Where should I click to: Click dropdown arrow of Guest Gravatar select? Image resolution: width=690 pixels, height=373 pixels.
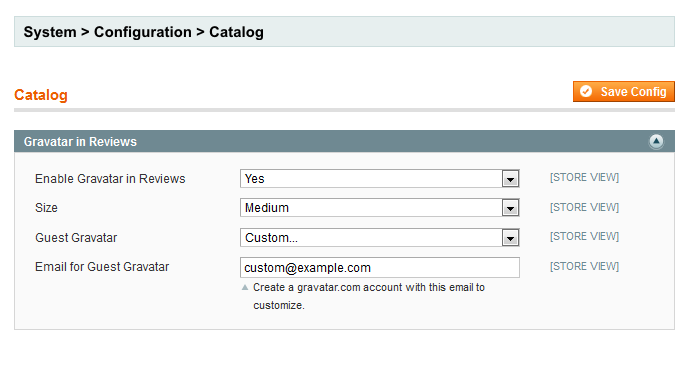(x=510, y=238)
